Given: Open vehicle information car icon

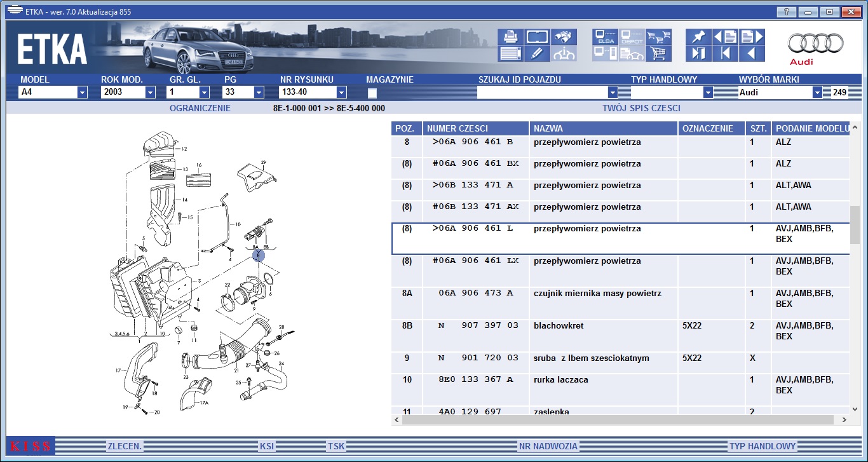Looking at the screenshot, I should (564, 53).
